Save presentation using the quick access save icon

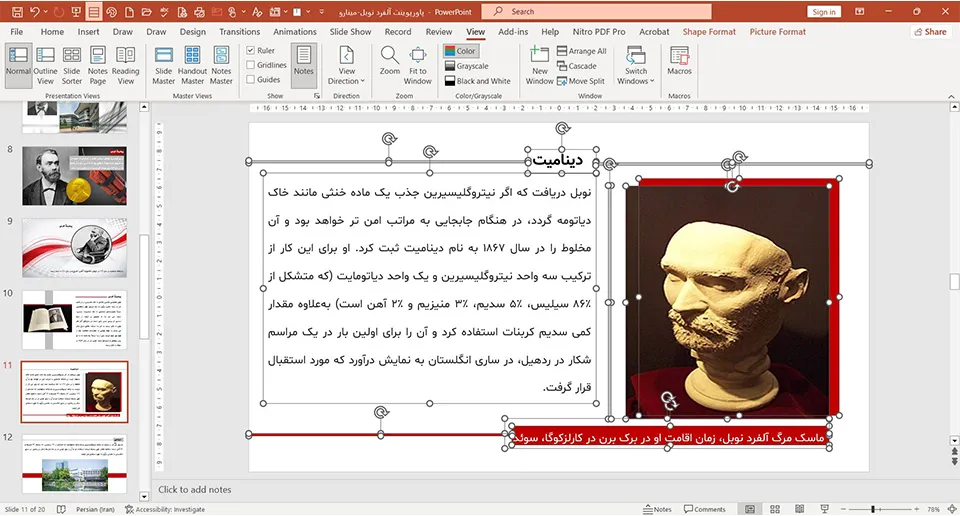coord(17,12)
